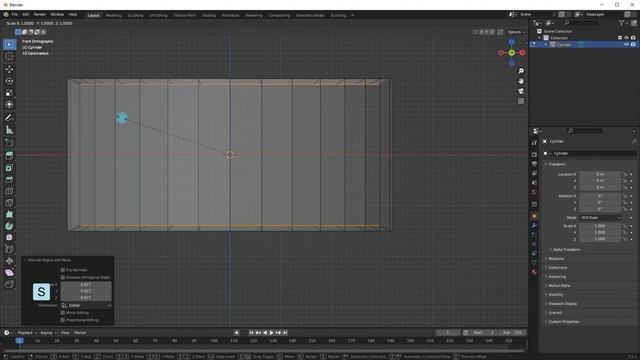This screenshot has height=360, width=640.
Task: Select the Knife tool
Action: coord(9,203)
